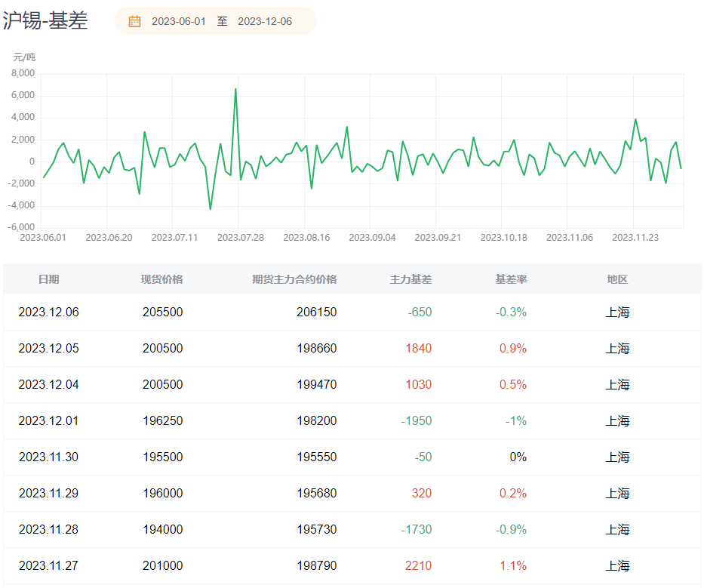Click the 元/吨 unit label above the chart
Image resolution: width=704 pixels, height=588 pixels.
[24, 57]
